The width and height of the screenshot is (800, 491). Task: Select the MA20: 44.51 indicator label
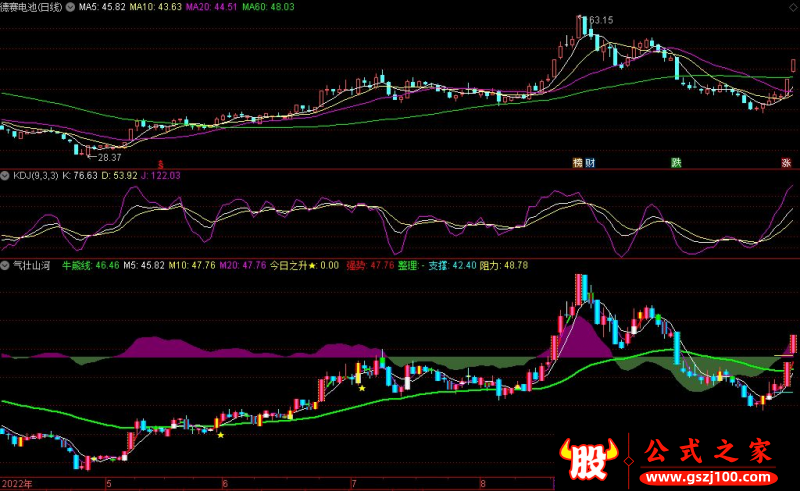212,7
